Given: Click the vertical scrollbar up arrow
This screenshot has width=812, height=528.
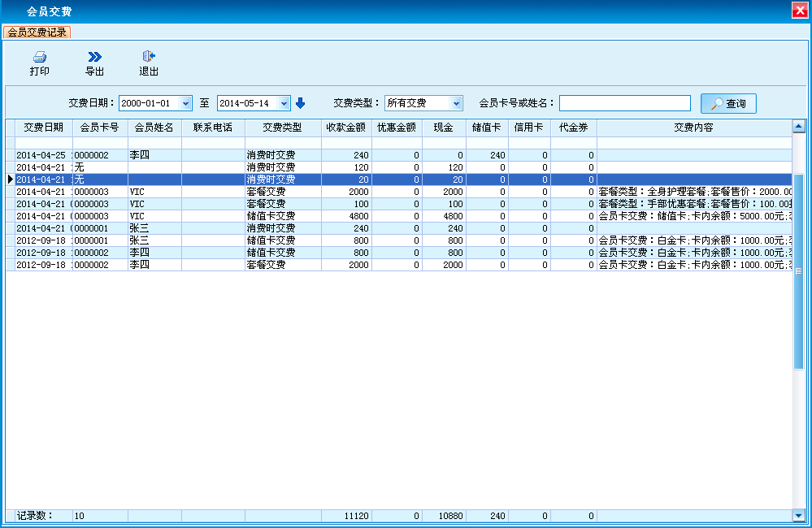Looking at the screenshot, I should click(x=798, y=127).
